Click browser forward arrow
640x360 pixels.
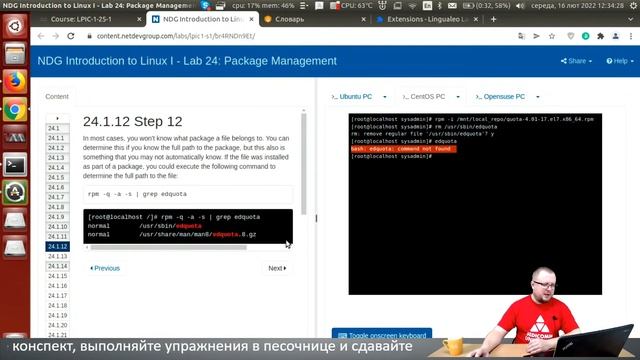tap(56, 36)
